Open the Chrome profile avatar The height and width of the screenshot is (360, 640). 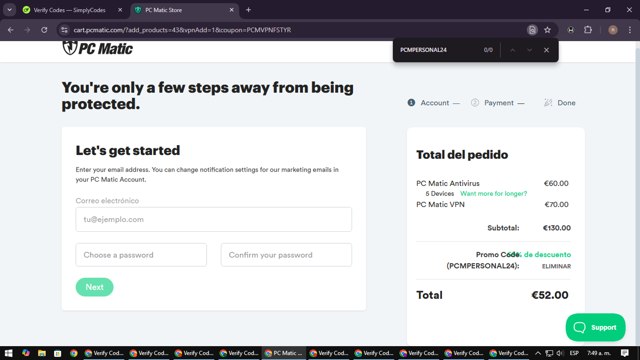613,30
